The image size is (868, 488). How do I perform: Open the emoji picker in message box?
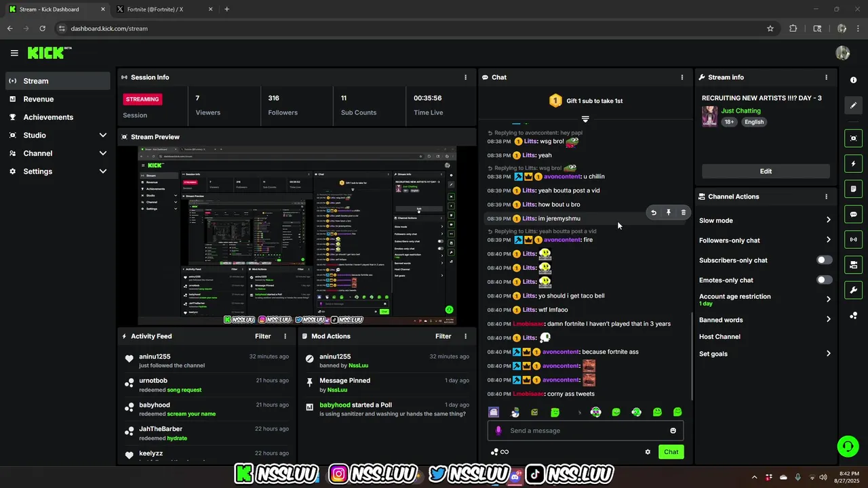click(x=673, y=430)
